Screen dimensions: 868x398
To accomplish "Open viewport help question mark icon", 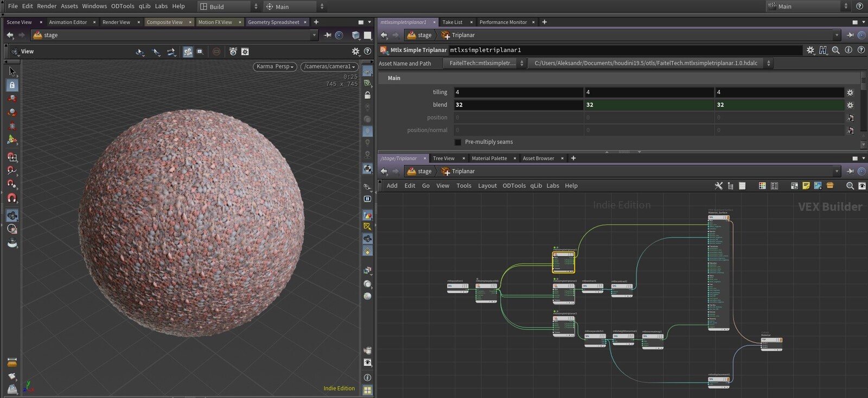I will (367, 51).
